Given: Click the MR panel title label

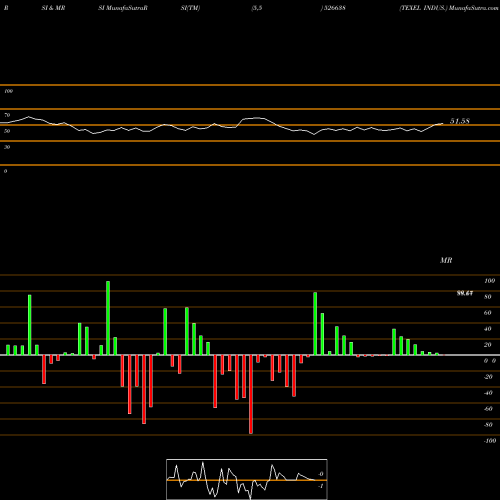Looking at the screenshot, I should click(446, 260).
